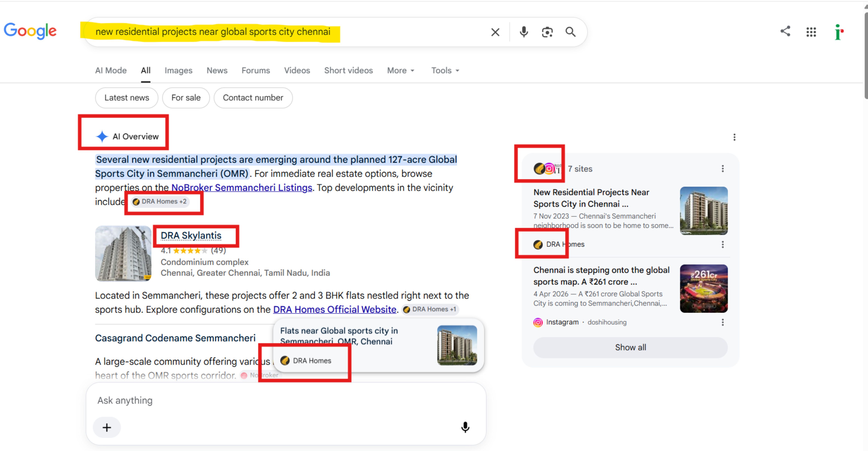The image size is (868, 451).
Task: Open the Google logo homepage link
Action: pos(30,31)
